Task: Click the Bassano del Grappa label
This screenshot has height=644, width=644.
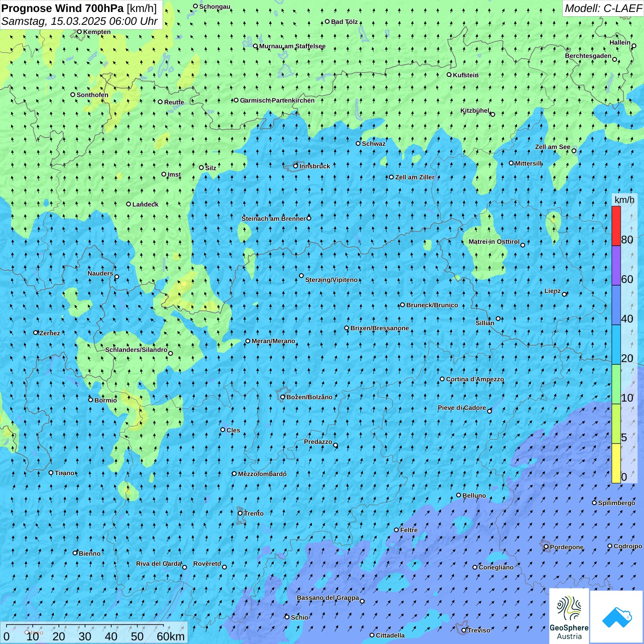Action: click(328, 598)
